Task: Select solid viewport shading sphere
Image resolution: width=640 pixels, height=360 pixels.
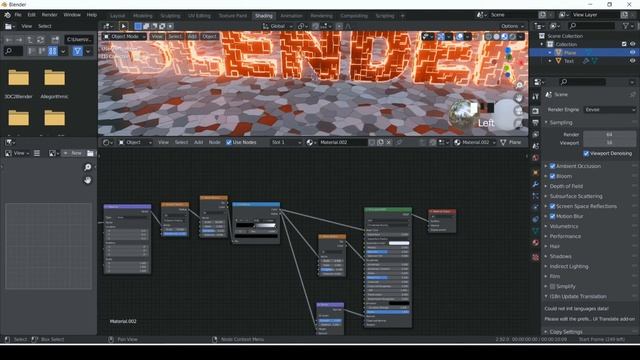Action: (496, 37)
